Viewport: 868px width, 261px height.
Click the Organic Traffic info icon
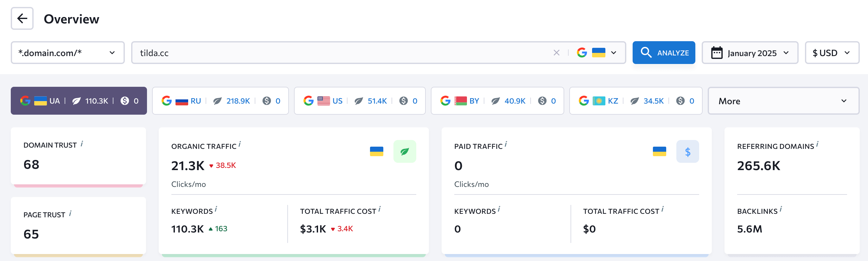239,144
